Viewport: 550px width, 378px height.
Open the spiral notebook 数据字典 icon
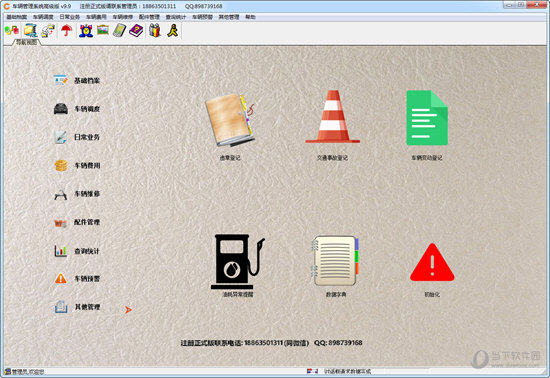pyautogui.click(x=336, y=261)
